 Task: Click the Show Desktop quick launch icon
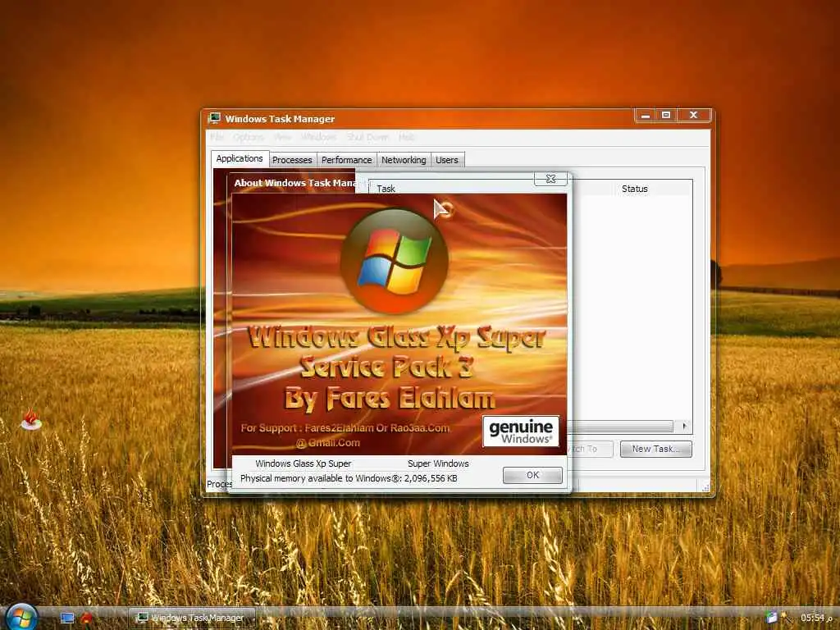point(67,618)
